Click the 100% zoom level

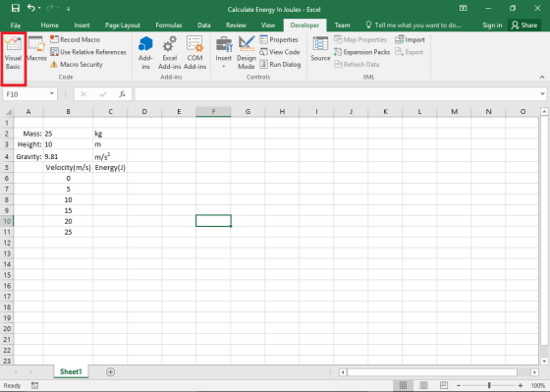tap(537, 385)
